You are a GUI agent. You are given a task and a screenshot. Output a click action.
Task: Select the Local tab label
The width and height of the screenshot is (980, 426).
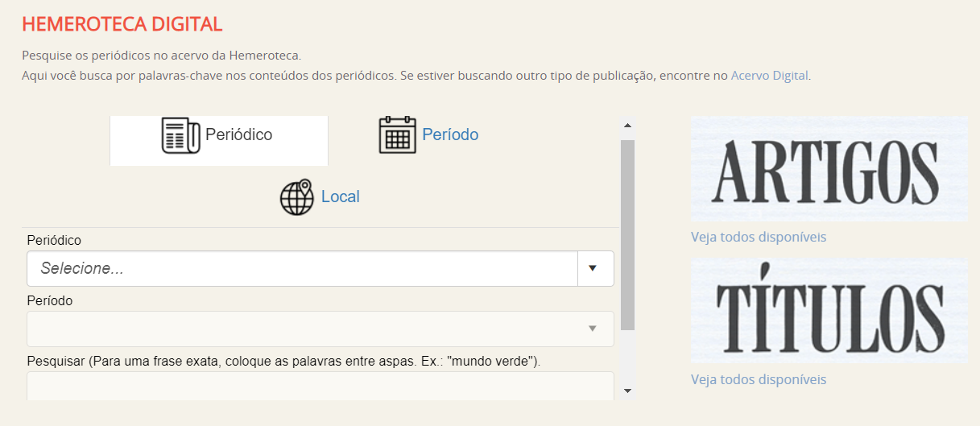coord(340,197)
